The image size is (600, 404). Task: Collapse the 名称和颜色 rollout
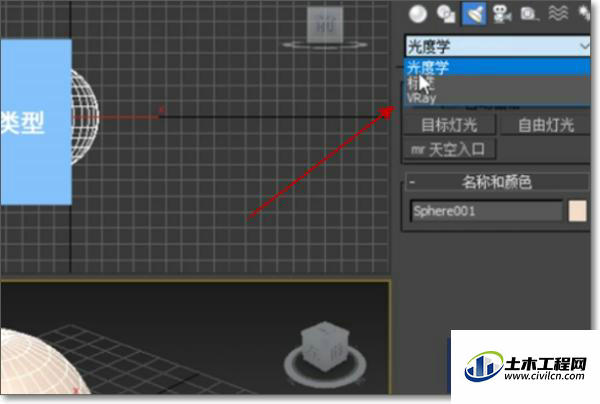[497, 182]
